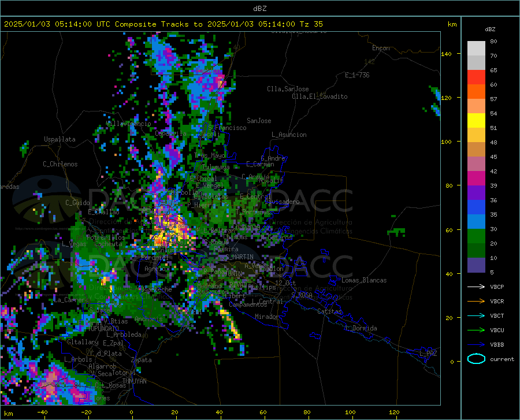The width and height of the screenshot is (520, 420).
Task: Click the 'Uspallata' map label
Action: pyautogui.click(x=60, y=139)
